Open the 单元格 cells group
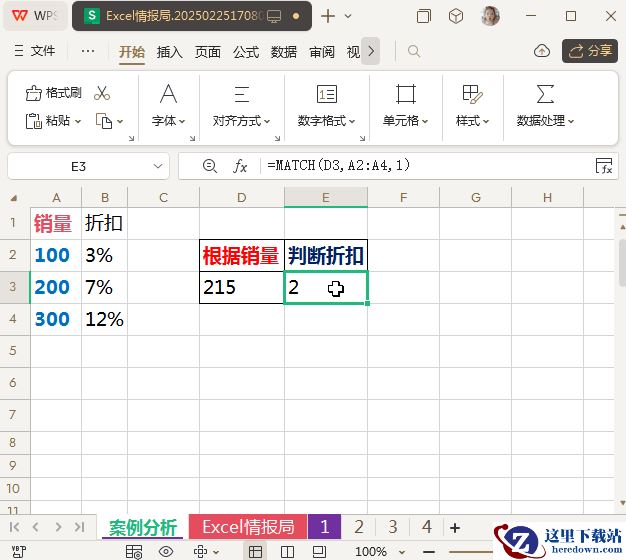The width and height of the screenshot is (626, 560). tap(405, 105)
